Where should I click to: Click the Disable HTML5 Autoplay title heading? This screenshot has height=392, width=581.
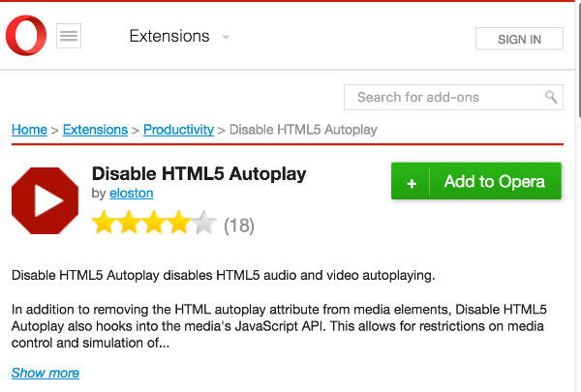pos(199,174)
